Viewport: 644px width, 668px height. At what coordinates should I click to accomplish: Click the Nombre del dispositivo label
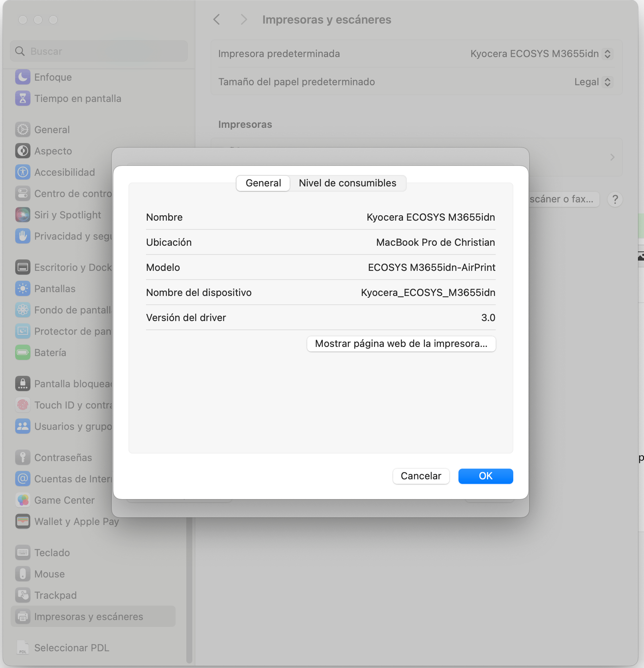tap(199, 293)
